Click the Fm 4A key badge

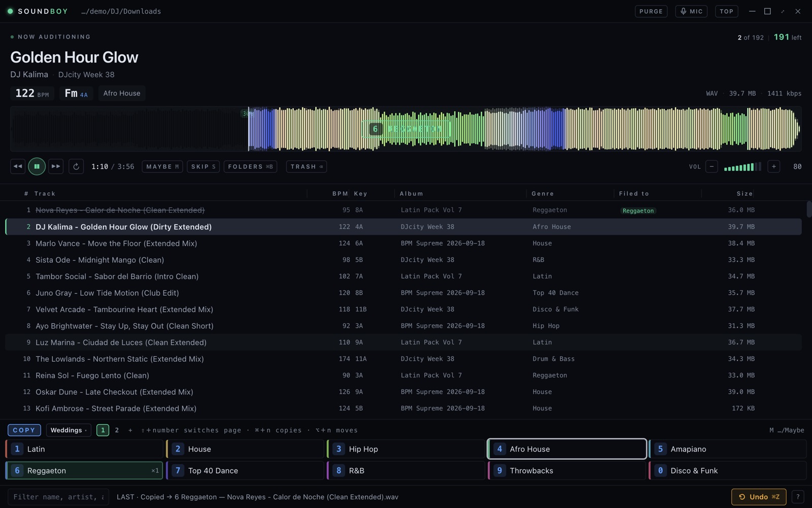[x=76, y=93]
